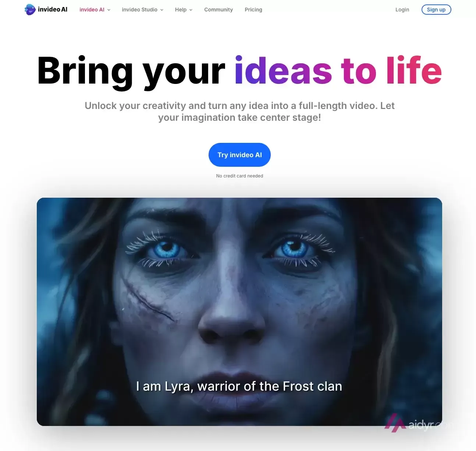476x451 pixels.
Task: Expand the chevron beside invideo Studio
Action: click(162, 10)
